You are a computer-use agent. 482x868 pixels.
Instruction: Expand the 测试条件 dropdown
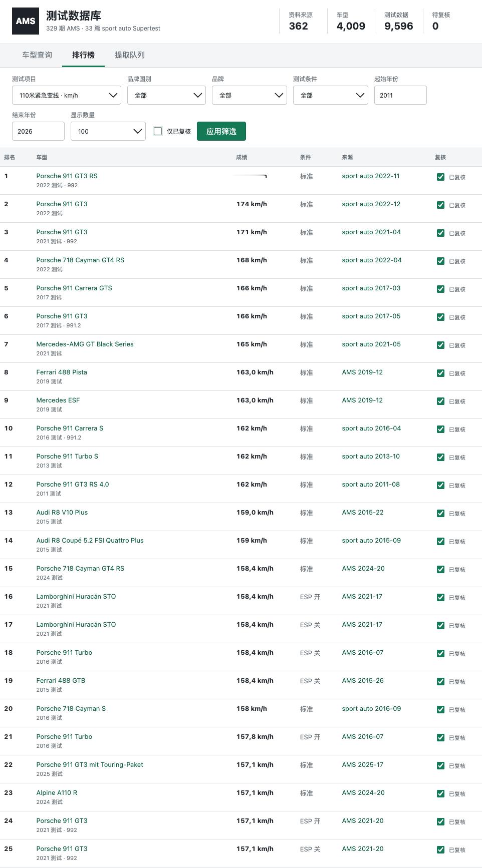tap(331, 95)
